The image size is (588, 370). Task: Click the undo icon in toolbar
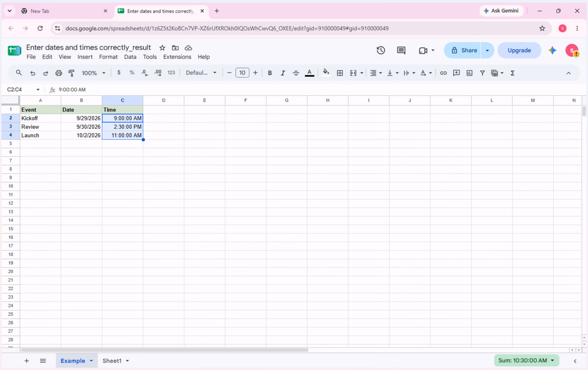(33, 73)
